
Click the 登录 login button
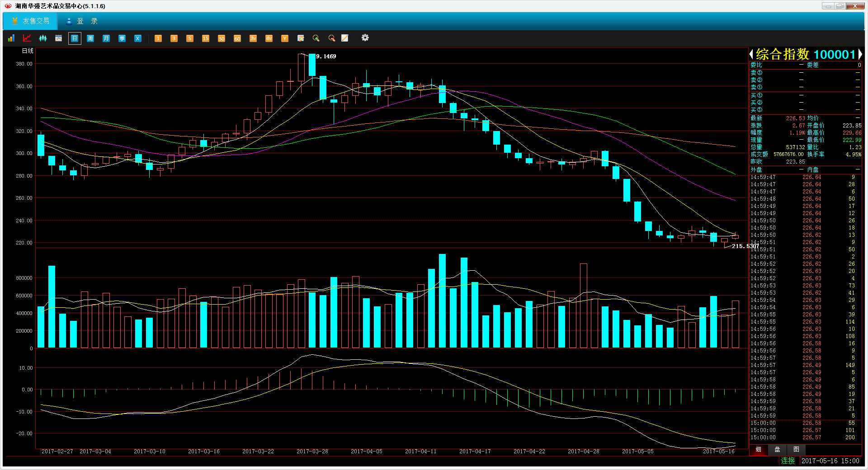coord(82,21)
